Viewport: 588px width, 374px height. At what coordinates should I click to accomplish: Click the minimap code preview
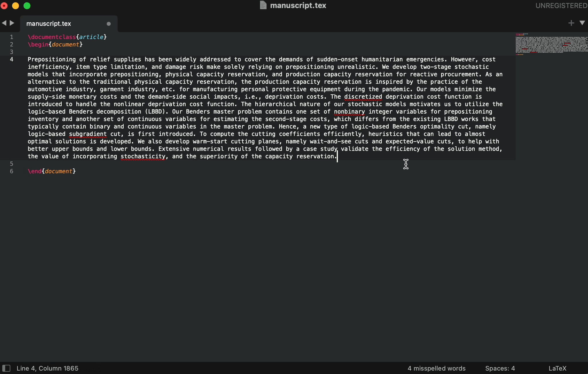click(x=552, y=44)
